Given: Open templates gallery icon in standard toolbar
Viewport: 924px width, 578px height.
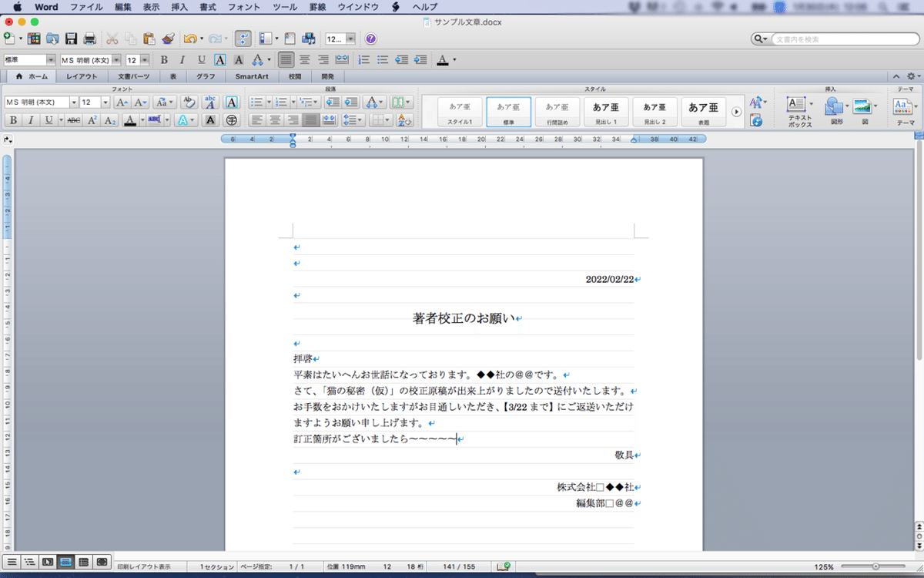Looking at the screenshot, I should tap(34, 39).
